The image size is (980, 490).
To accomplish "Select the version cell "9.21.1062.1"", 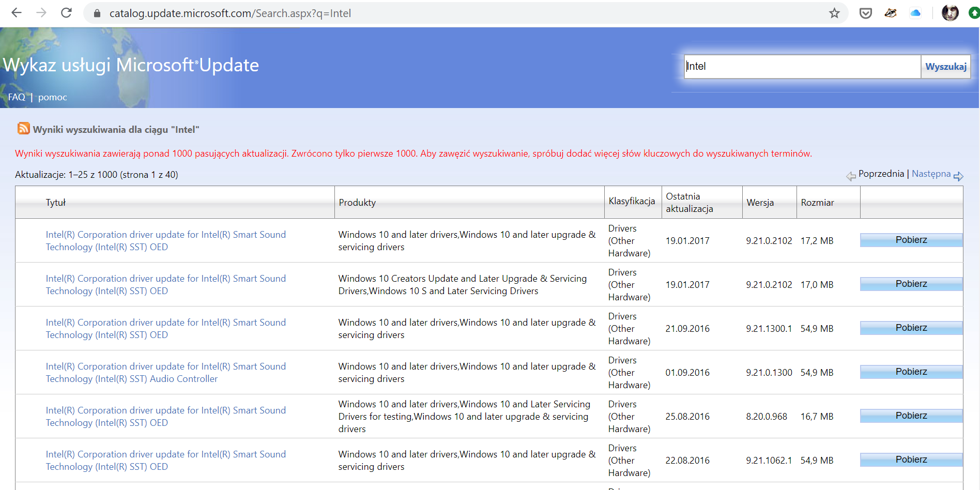I will click(769, 461).
